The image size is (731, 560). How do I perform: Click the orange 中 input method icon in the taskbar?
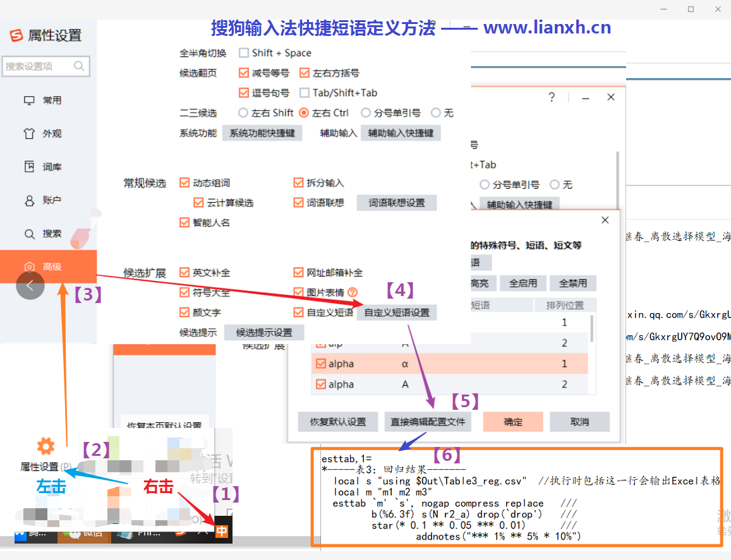(221, 531)
